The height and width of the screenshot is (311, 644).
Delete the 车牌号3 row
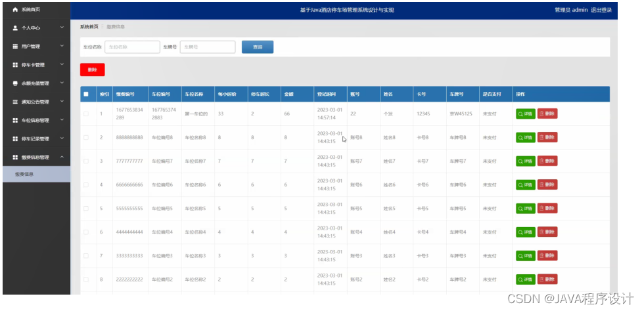(547, 256)
